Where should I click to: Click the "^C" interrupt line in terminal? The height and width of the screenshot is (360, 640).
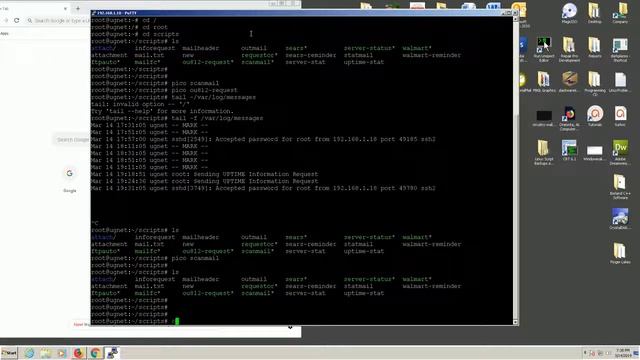tap(95, 223)
